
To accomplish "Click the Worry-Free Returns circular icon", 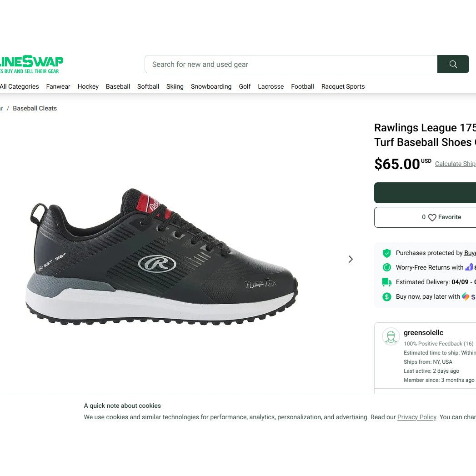I will (x=386, y=267).
